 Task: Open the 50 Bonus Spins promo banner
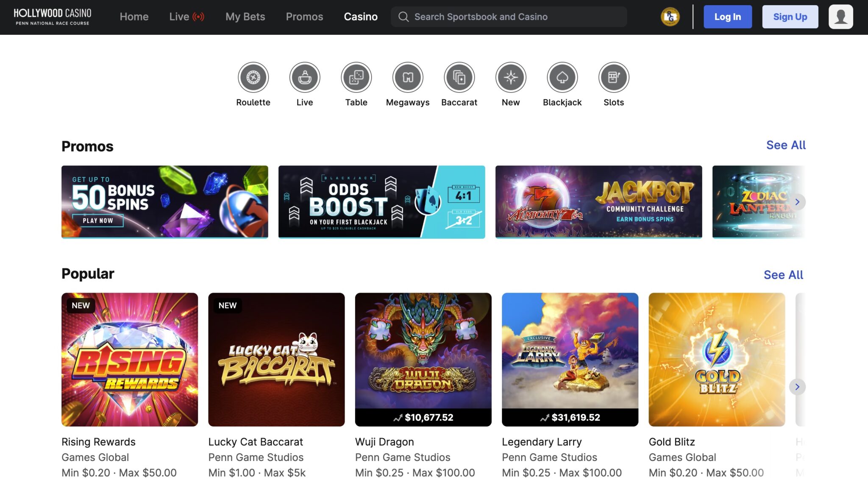pyautogui.click(x=165, y=202)
